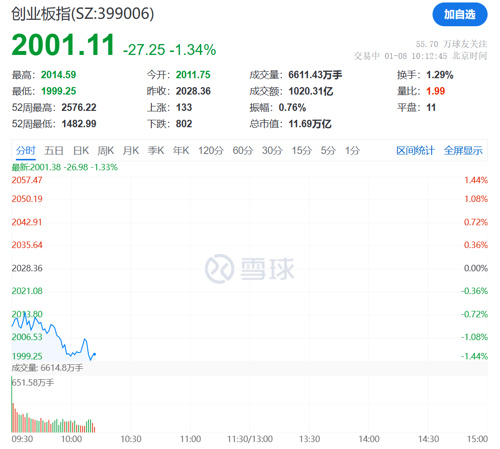Switch to 周K chart view
500x449 pixels.
(106, 151)
